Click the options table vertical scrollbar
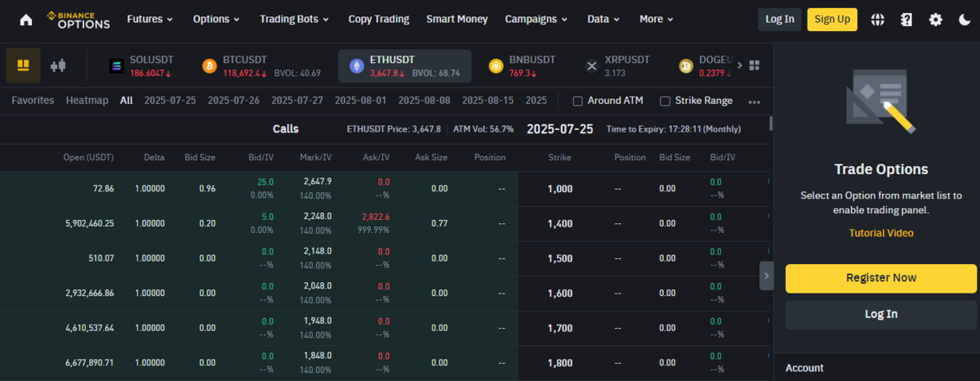Image resolution: width=980 pixels, height=381 pixels. point(771,123)
